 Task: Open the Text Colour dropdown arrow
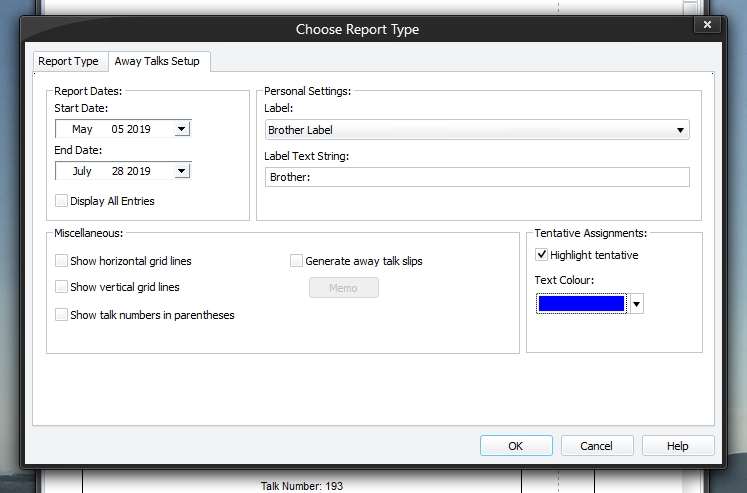pyautogui.click(x=636, y=304)
